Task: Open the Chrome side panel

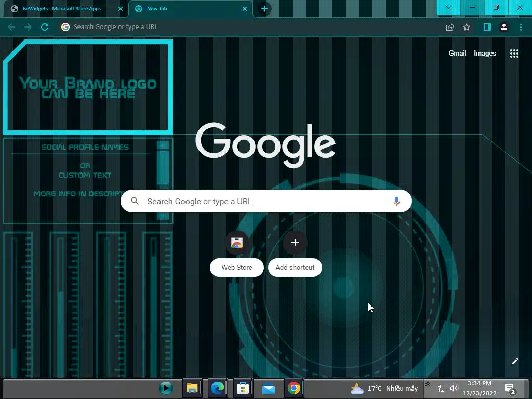Action: pyautogui.click(x=487, y=27)
